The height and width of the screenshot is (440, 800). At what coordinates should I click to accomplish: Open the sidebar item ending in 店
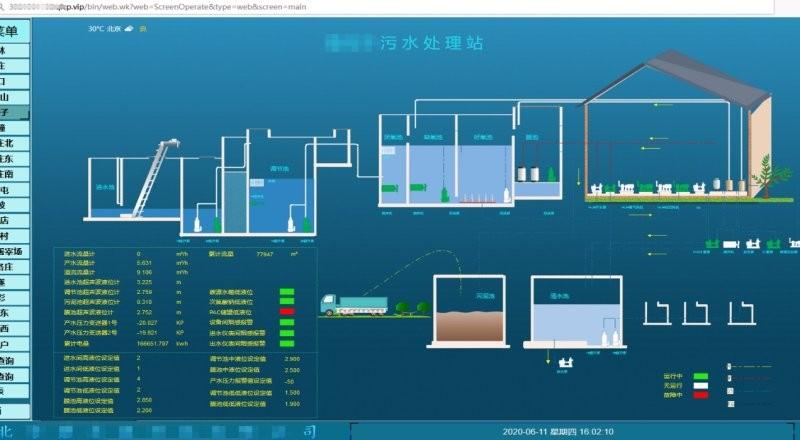(15, 221)
